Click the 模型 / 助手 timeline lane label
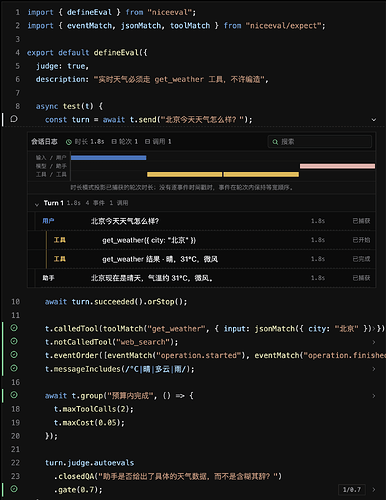The image size is (386, 500). point(51,166)
